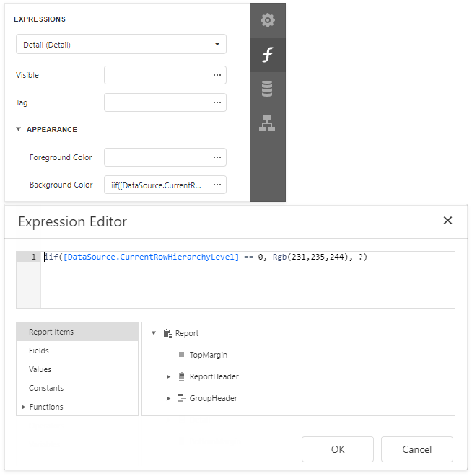Expand the Functions category arrow
This screenshot has height=476, width=472.
(x=24, y=407)
